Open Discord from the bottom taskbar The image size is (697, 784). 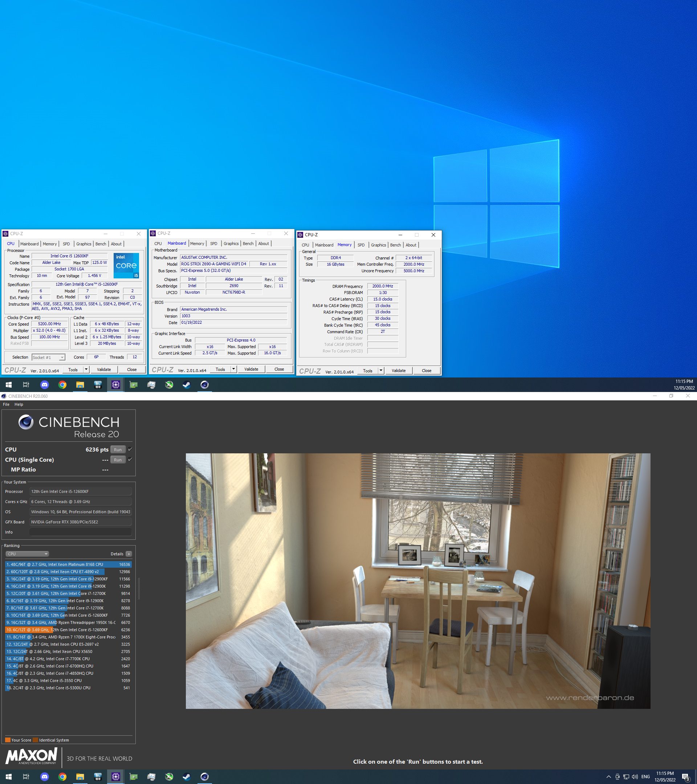click(45, 777)
